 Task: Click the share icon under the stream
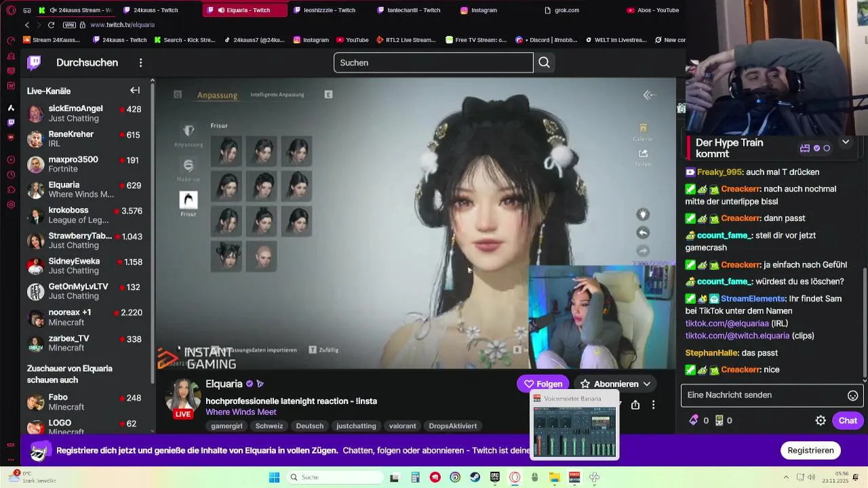pos(635,405)
